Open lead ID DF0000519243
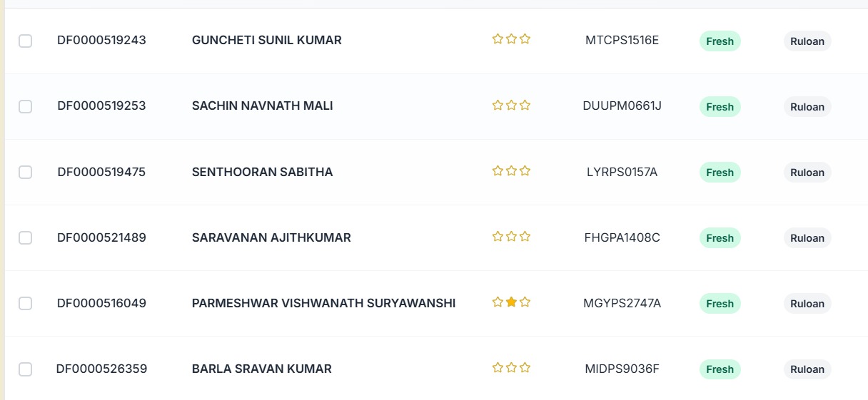Screen dimensions: 868x400 coord(101,41)
